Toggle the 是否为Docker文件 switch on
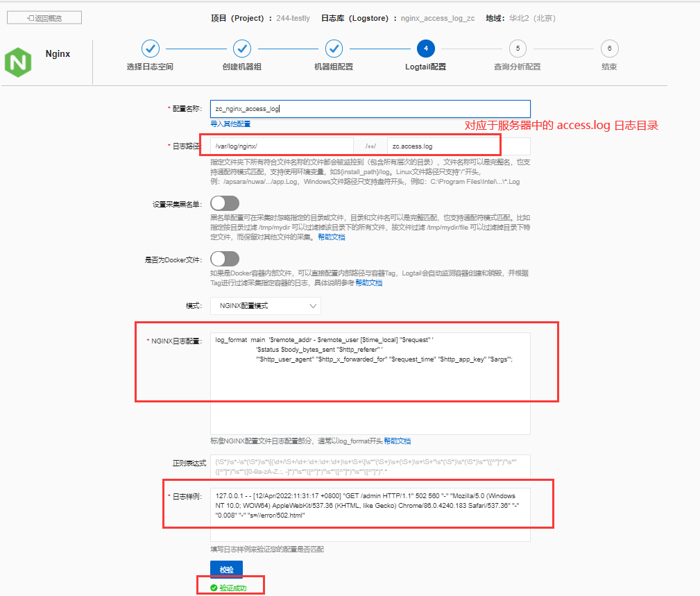700x596 pixels. 224,258
